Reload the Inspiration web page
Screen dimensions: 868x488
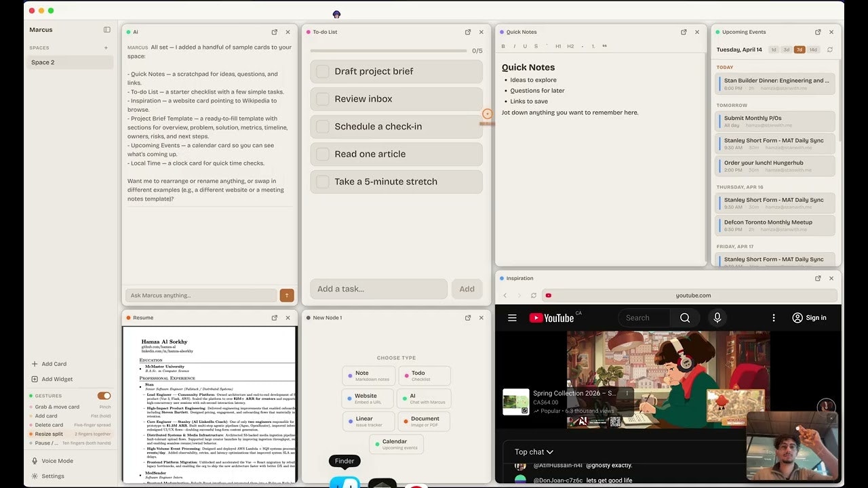tap(534, 296)
